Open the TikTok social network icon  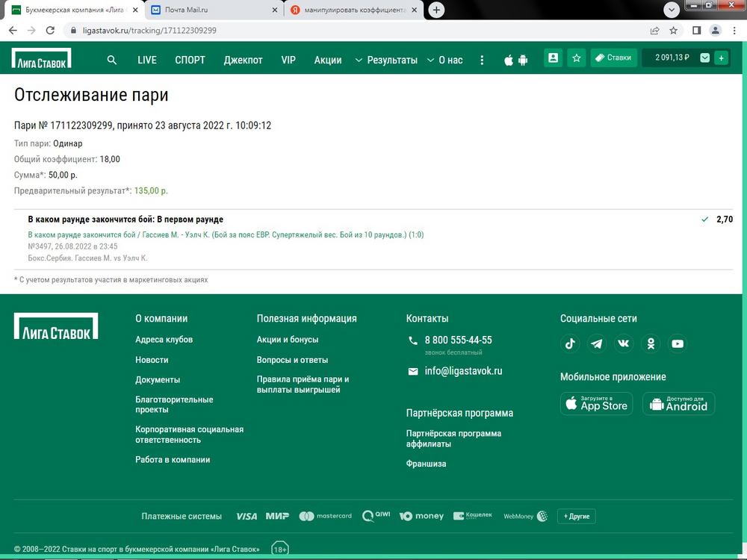point(570,343)
